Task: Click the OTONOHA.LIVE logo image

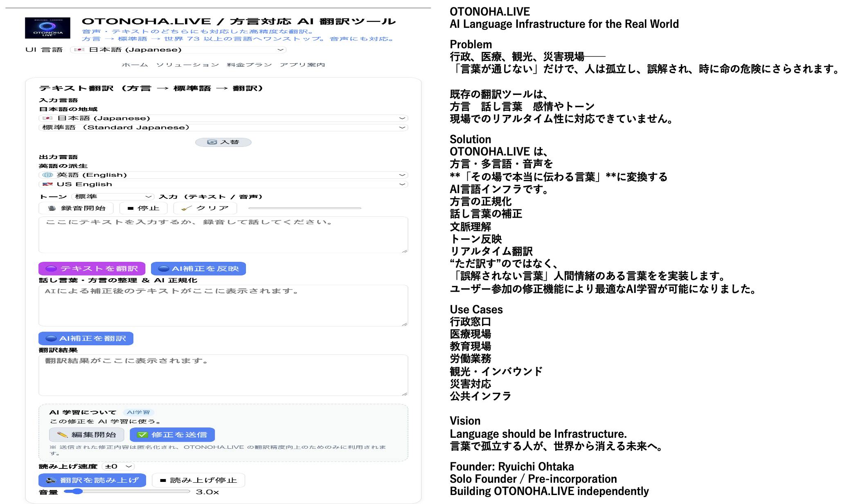Action: 47,28
